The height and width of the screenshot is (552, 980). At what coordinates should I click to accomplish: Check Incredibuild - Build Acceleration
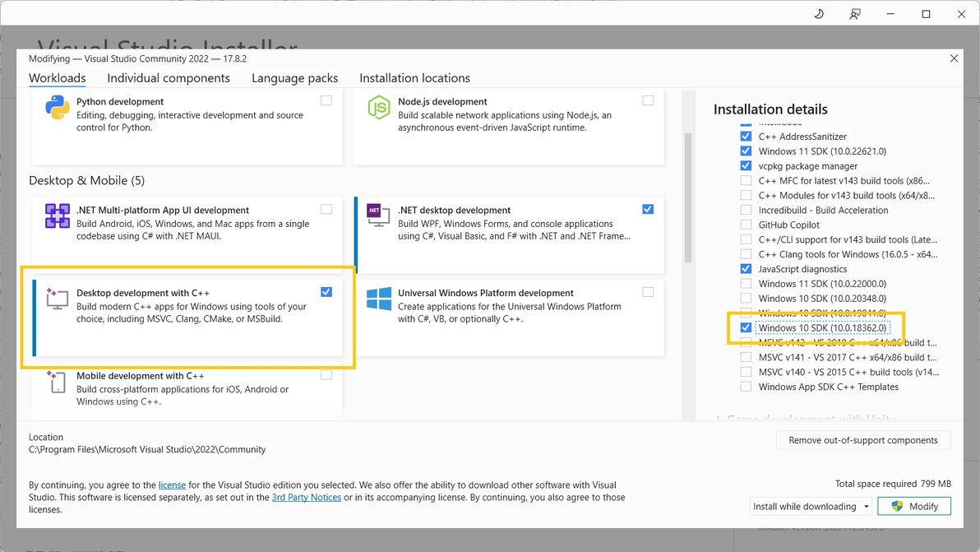(x=746, y=210)
